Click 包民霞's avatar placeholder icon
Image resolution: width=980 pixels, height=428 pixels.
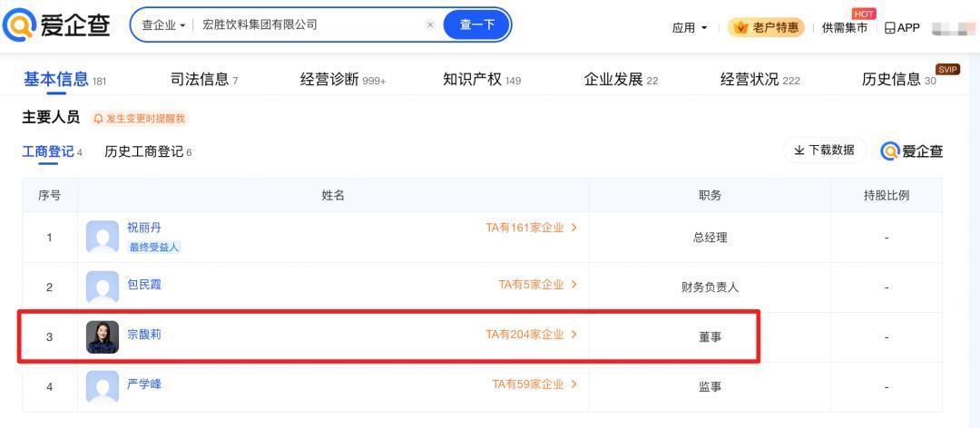coord(102,287)
